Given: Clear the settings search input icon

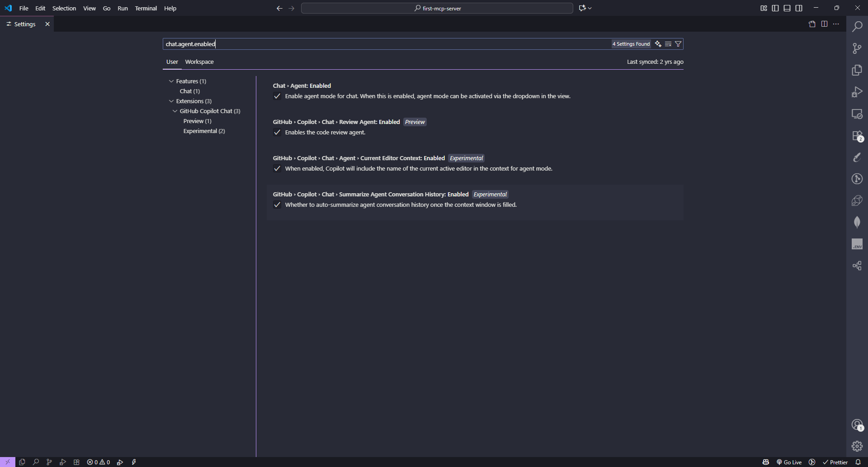Looking at the screenshot, I should (668, 44).
